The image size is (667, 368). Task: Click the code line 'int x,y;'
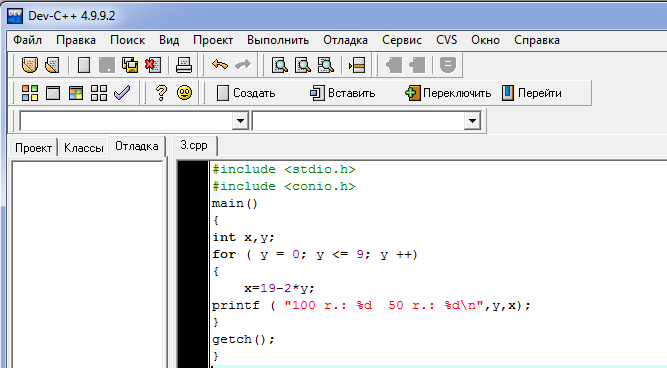243,237
